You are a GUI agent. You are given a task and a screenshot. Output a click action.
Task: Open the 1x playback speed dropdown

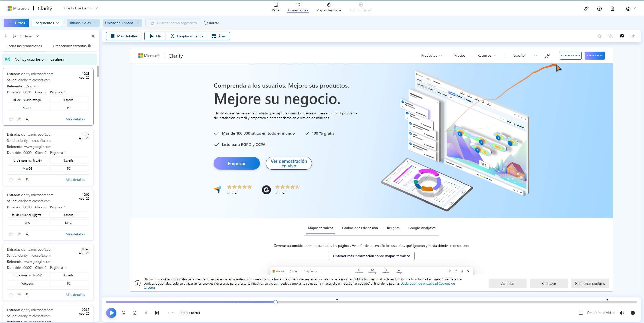170,313
